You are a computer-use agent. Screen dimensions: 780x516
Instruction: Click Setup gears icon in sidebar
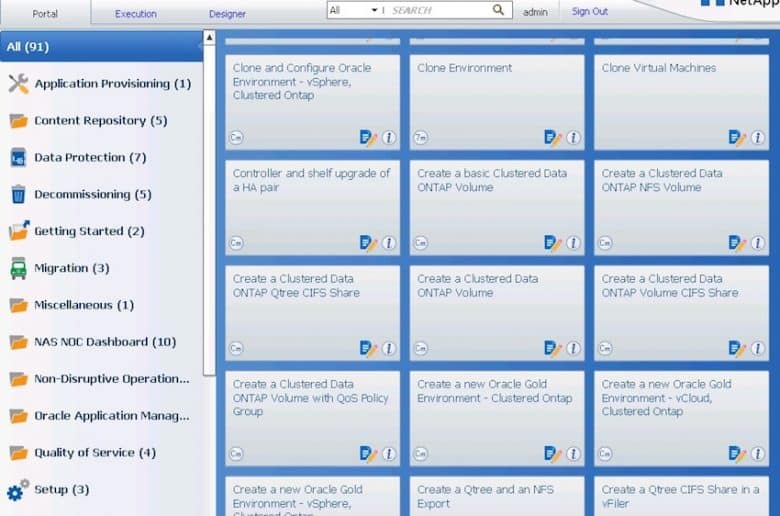pyautogui.click(x=17, y=490)
